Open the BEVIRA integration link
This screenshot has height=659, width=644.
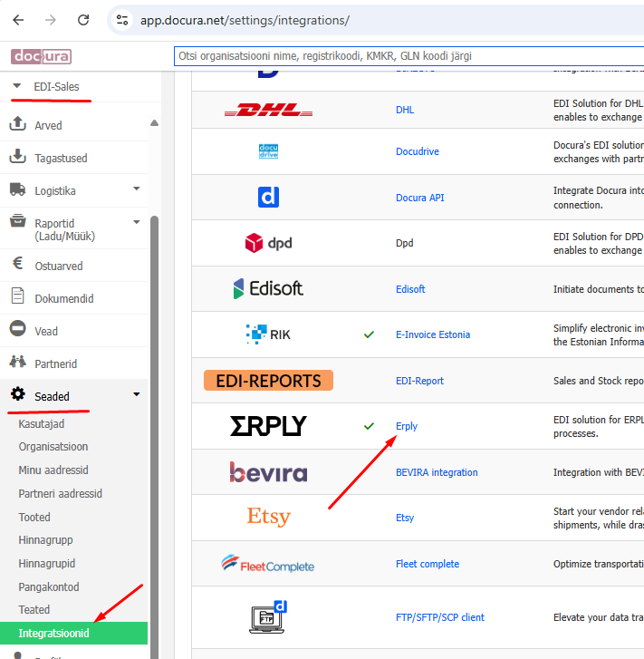pyautogui.click(x=437, y=473)
